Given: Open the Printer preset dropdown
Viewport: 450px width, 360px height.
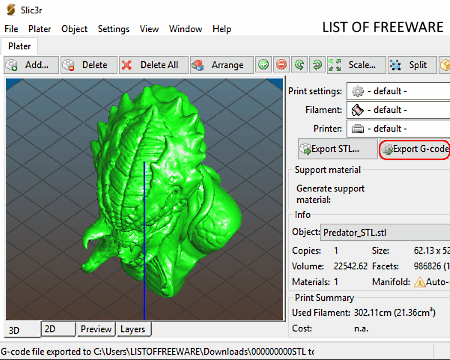Looking at the screenshot, I should pos(398,129).
